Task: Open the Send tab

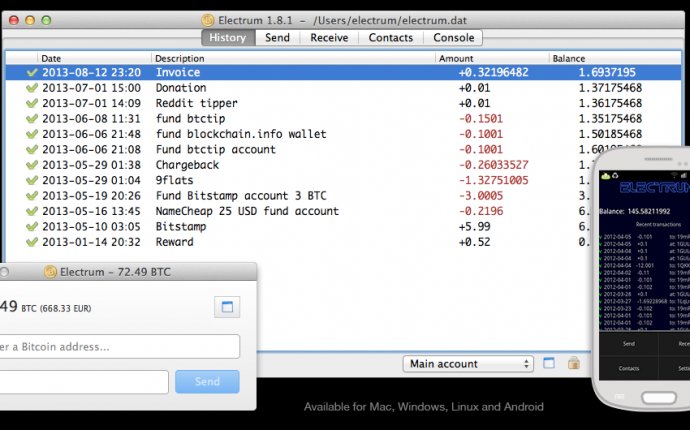Action: click(277, 38)
